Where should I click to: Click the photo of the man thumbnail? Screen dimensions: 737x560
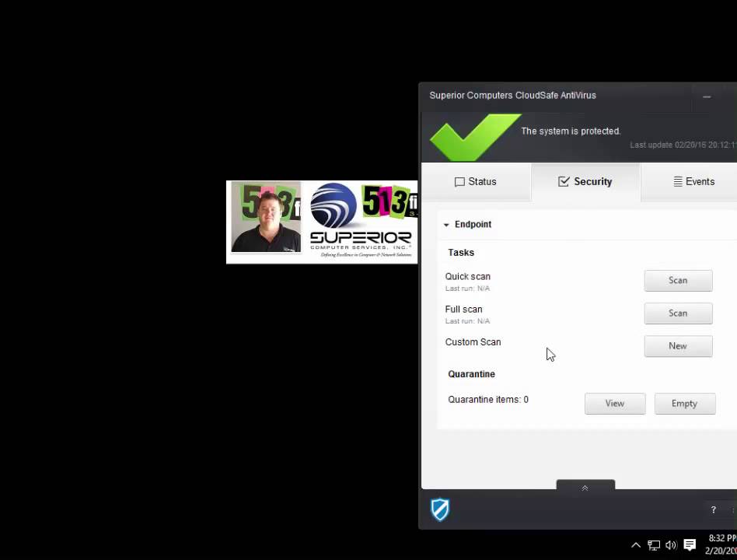point(266,217)
